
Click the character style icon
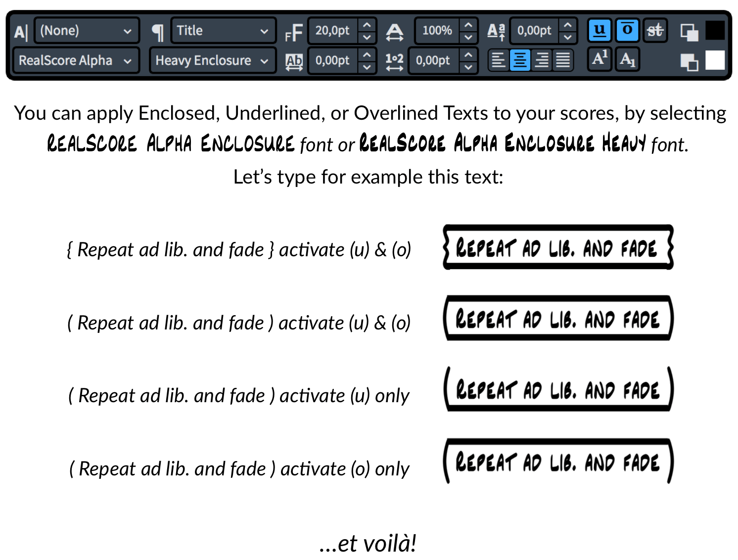pyautogui.click(x=21, y=32)
